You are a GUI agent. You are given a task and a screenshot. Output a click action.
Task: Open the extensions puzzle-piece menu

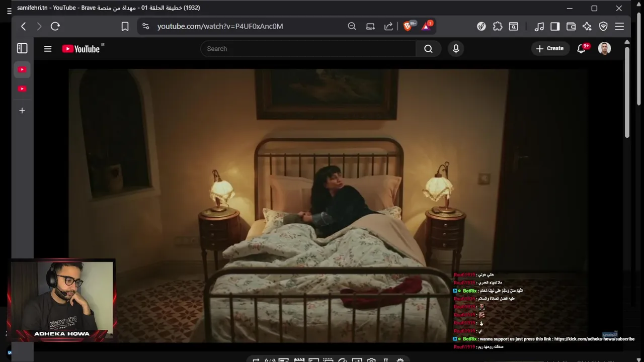pos(498,26)
